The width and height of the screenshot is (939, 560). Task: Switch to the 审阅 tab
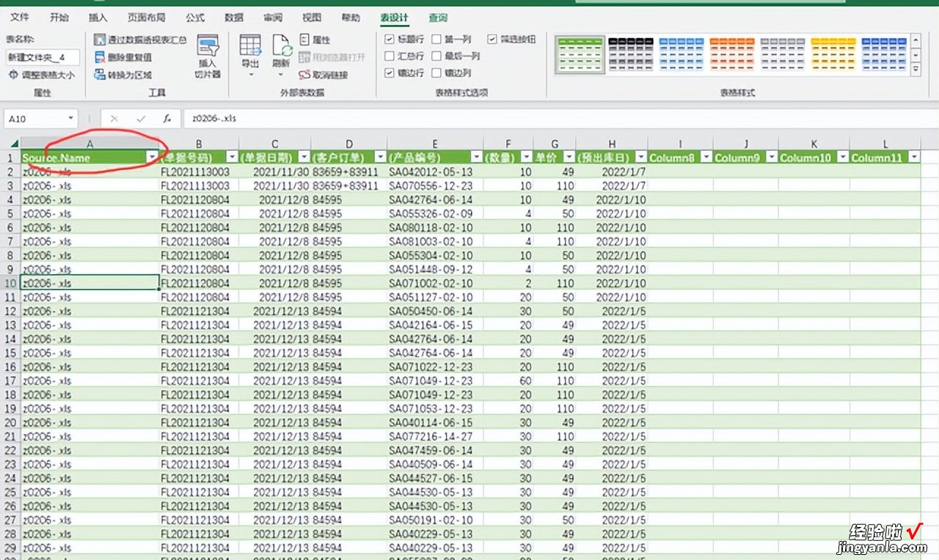point(273,18)
